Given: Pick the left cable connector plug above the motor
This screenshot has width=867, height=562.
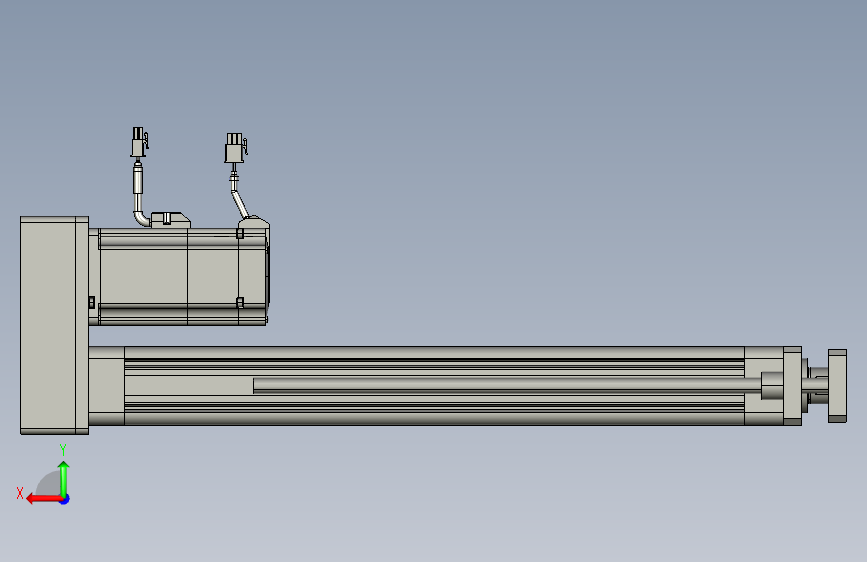Looking at the screenshot, I should (139, 143).
